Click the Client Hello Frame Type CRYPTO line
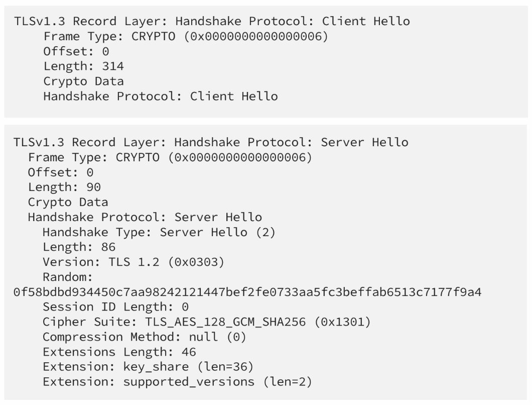532x405 pixels. coord(186,36)
